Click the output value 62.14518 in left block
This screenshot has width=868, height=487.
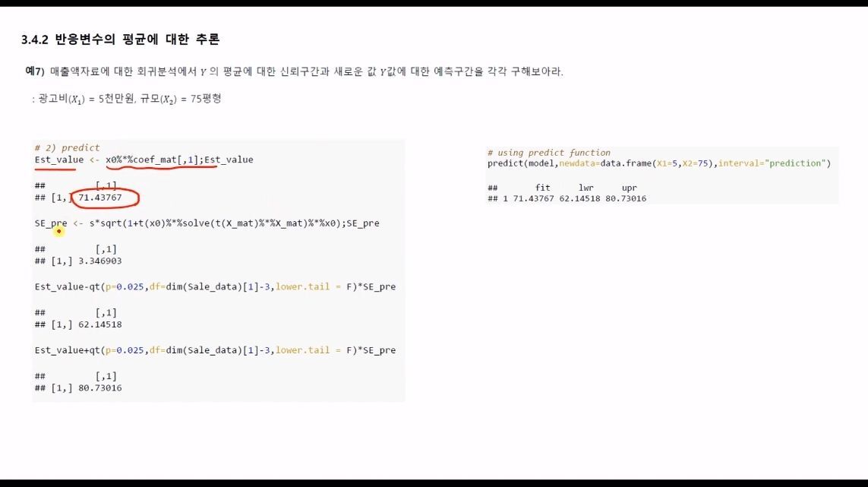(x=99, y=324)
